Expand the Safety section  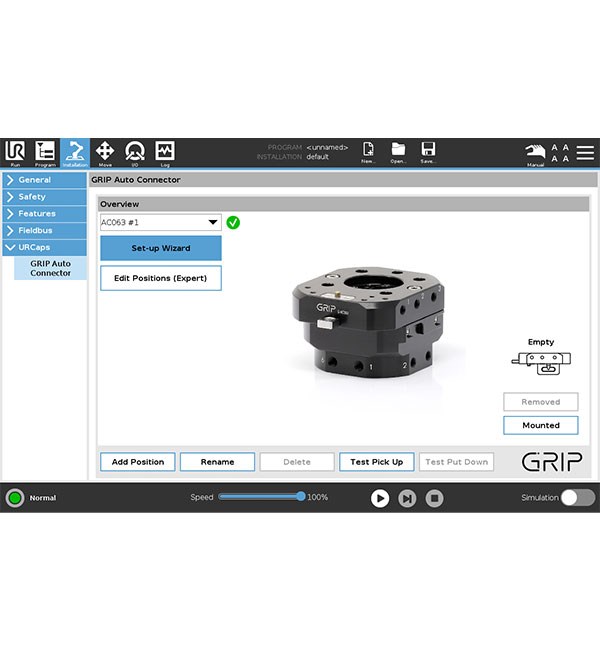coord(45,197)
